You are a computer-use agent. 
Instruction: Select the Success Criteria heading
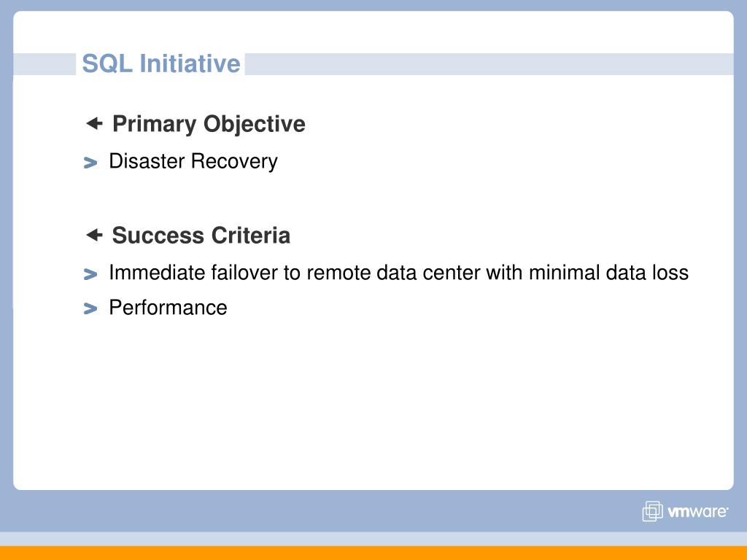(201, 236)
